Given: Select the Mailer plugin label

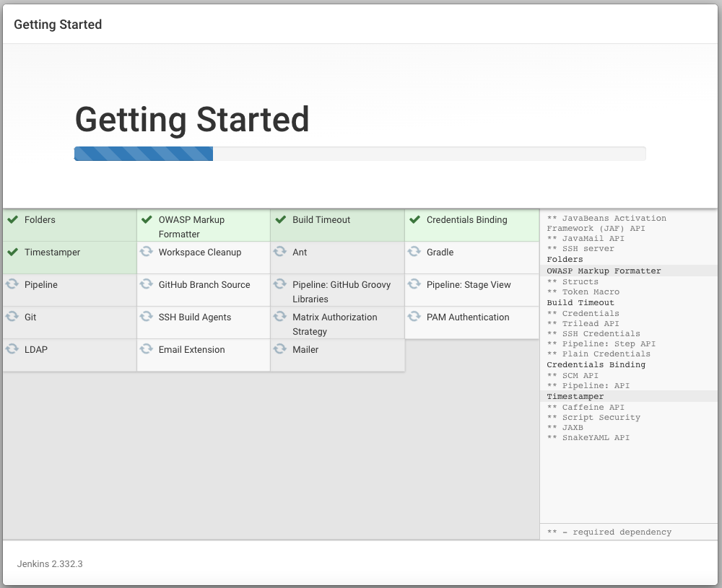Looking at the screenshot, I should coord(305,350).
